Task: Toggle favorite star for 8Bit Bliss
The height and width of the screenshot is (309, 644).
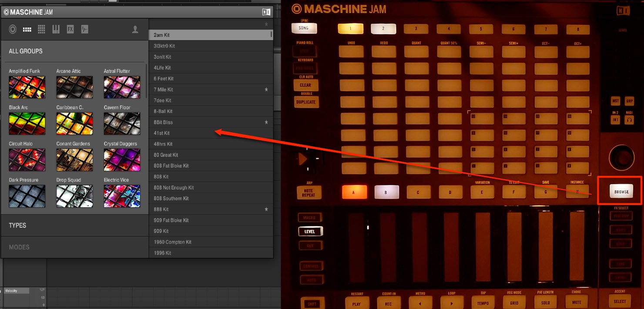Action: click(x=266, y=122)
